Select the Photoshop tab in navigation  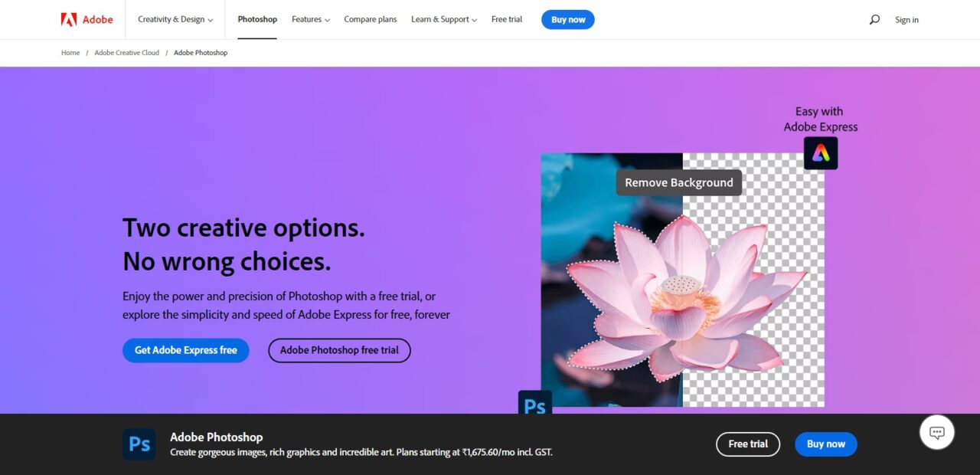click(257, 19)
